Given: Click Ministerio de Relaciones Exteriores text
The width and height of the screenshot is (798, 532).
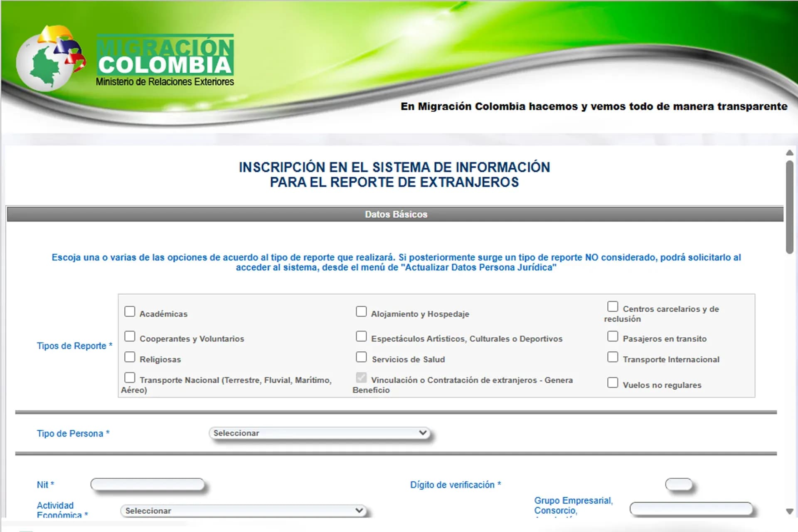Looking at the screenshot, I should (165, 82).
